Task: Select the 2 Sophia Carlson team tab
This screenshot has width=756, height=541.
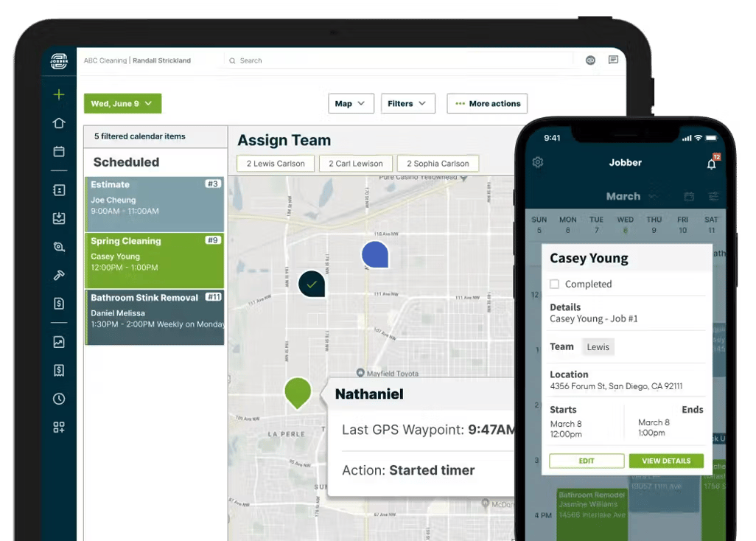Action: (x=438, y=164)
